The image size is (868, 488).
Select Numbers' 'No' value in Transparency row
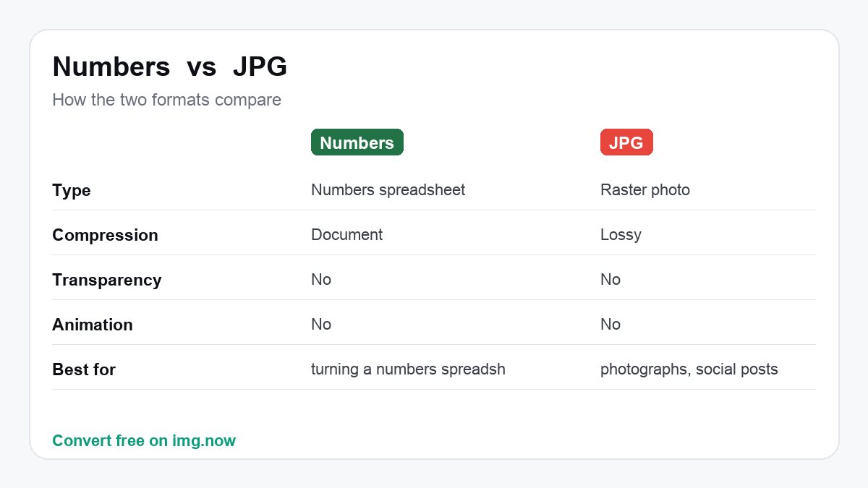tap(321, 279)
